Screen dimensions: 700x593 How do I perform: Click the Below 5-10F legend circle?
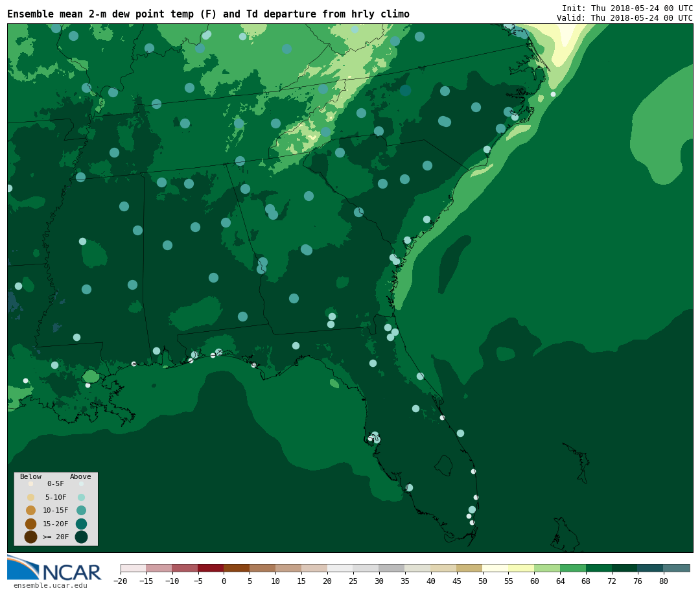coord(31,498)
